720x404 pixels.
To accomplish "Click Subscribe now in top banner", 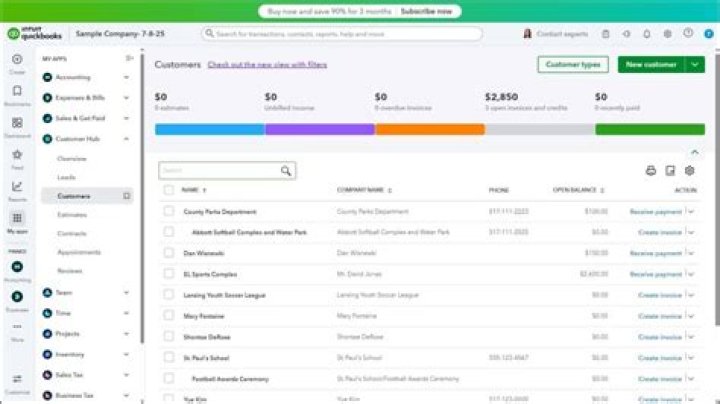I will (x=426, y=11).
